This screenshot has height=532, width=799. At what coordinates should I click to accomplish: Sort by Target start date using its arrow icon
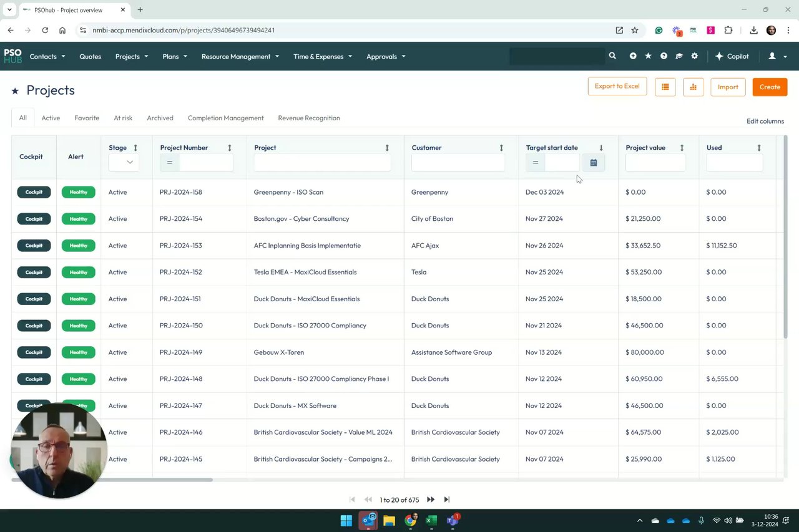click(601, 148)
